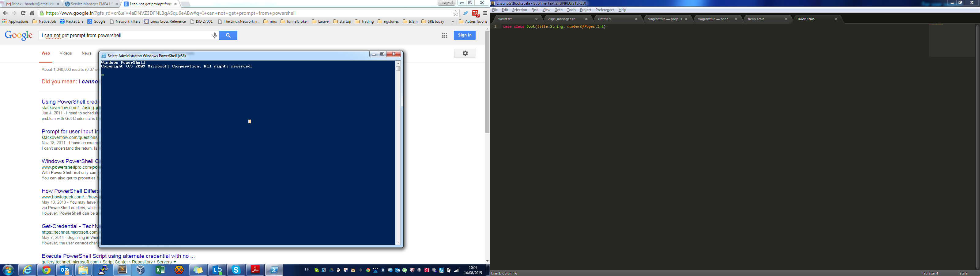The image size is (980, 276).
Task: Open Chrome home page icon
Action: (32, 13)
